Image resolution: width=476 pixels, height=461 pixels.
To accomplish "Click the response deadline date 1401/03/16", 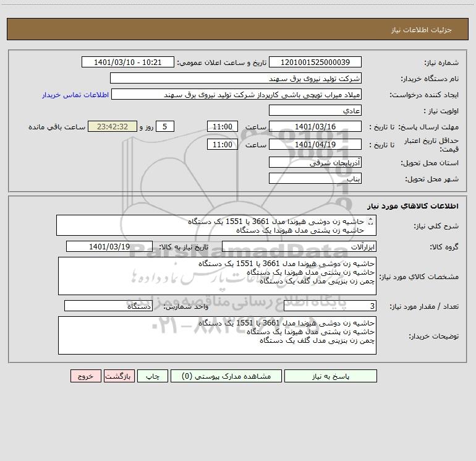I will 315,126.
